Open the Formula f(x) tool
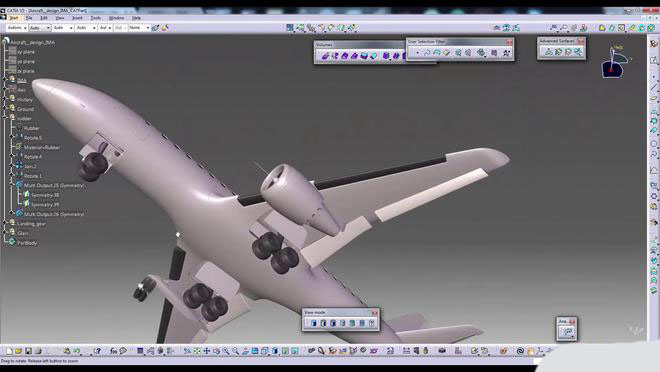660x372 pixels. (x=113, y=351)
